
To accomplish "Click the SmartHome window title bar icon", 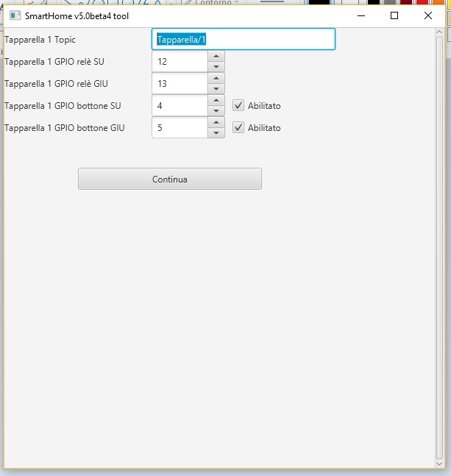I will point(15,15).
